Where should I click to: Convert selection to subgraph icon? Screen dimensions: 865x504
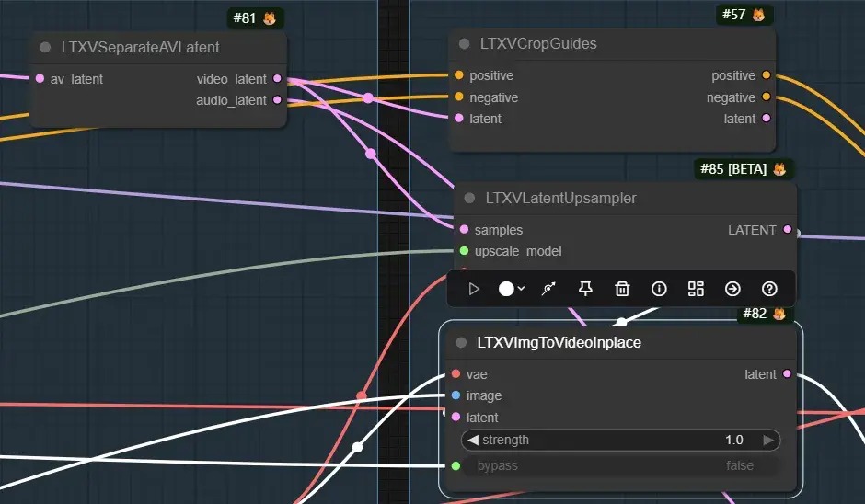click(696, 289)
